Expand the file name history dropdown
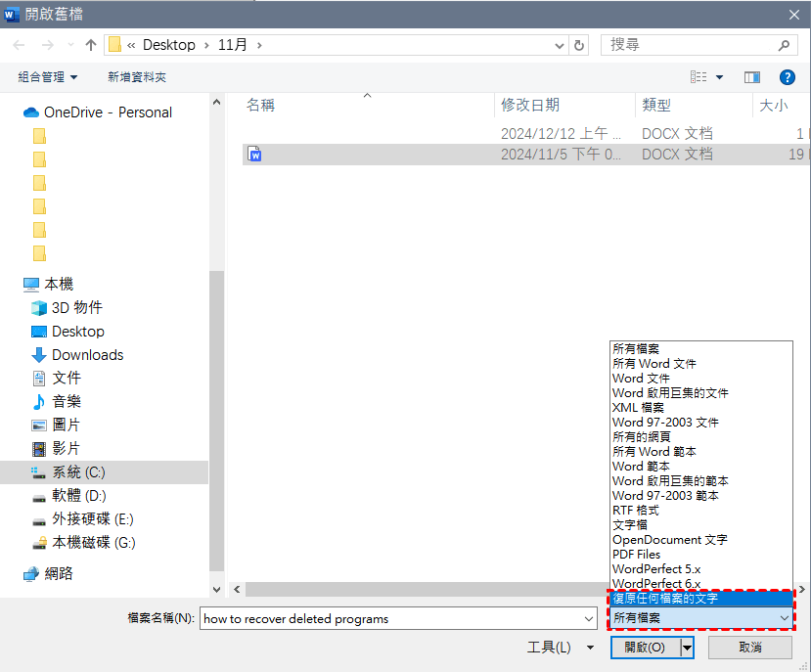811x672 pixels. coord(589,619)
